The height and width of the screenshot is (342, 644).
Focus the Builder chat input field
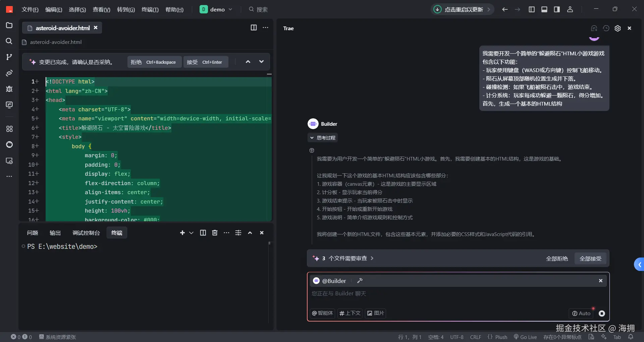[x=458, y=294]
